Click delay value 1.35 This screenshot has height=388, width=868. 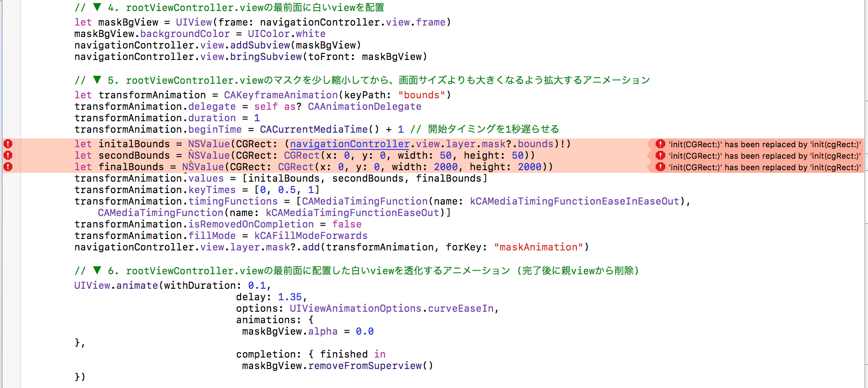(289, 297)
